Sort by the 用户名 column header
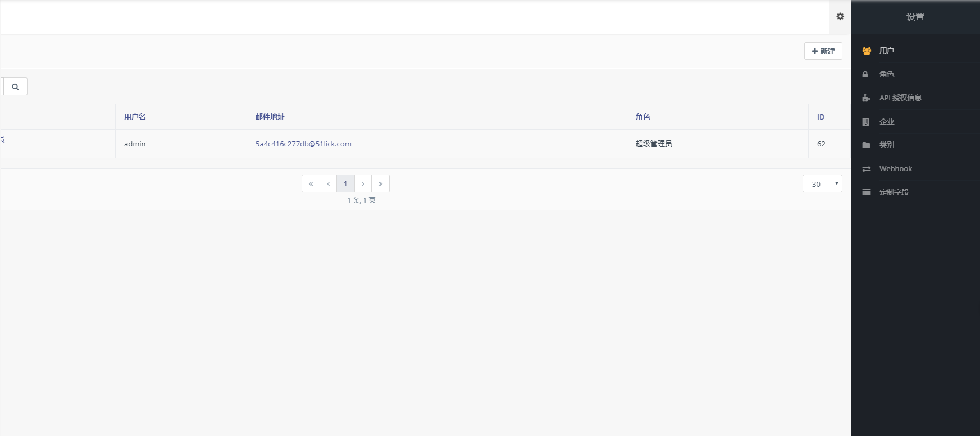Image resolution: width=980 pixels, height=436 pixels. (x=135, y=117)
